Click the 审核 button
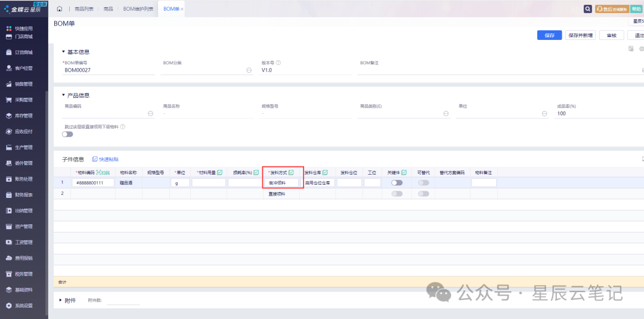Image resolution: width=644 pixels, height=319 pixels. (611, 35)
